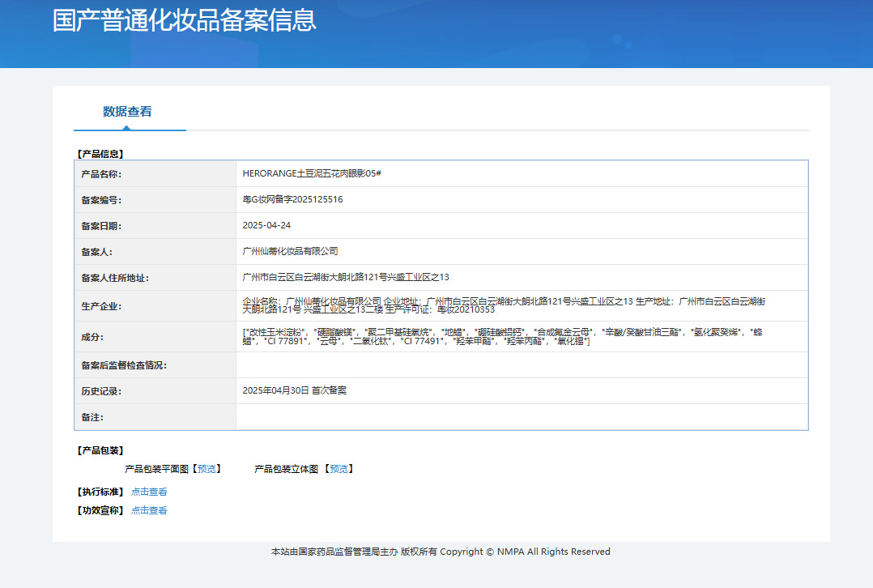Click the 备案编号 label cell
This screenshot has height=588, width=873.
coord(155,200)
